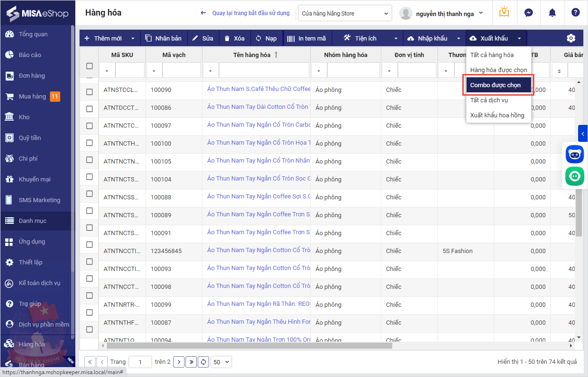Open page size 50 dropdown
This screenshot has height=377, width=588.
[x=221, y=362]
